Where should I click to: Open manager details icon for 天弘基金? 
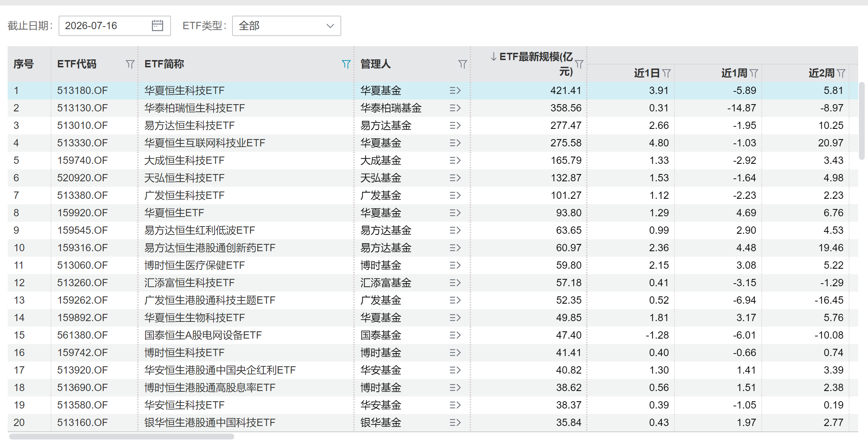coord(455,178)
